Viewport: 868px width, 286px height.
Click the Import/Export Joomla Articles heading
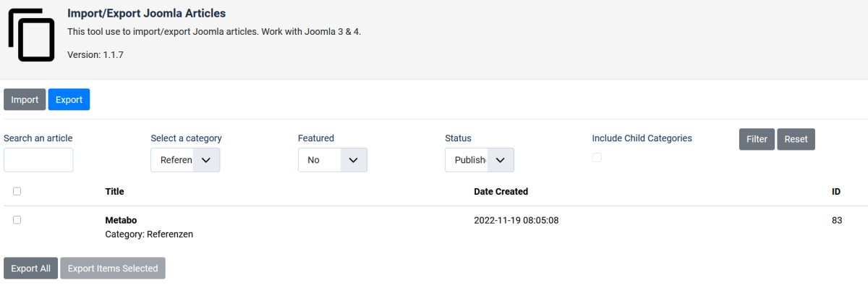(146, 13)
